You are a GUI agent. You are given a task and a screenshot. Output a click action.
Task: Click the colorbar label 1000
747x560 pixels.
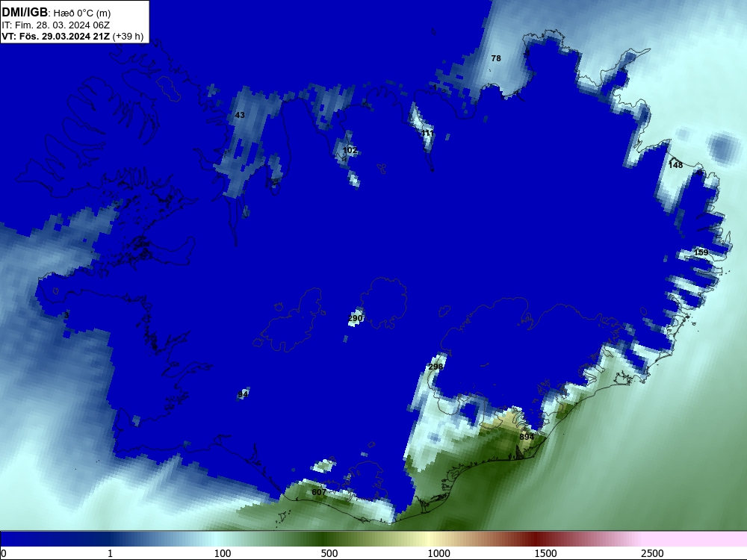[x=438, y=553]
